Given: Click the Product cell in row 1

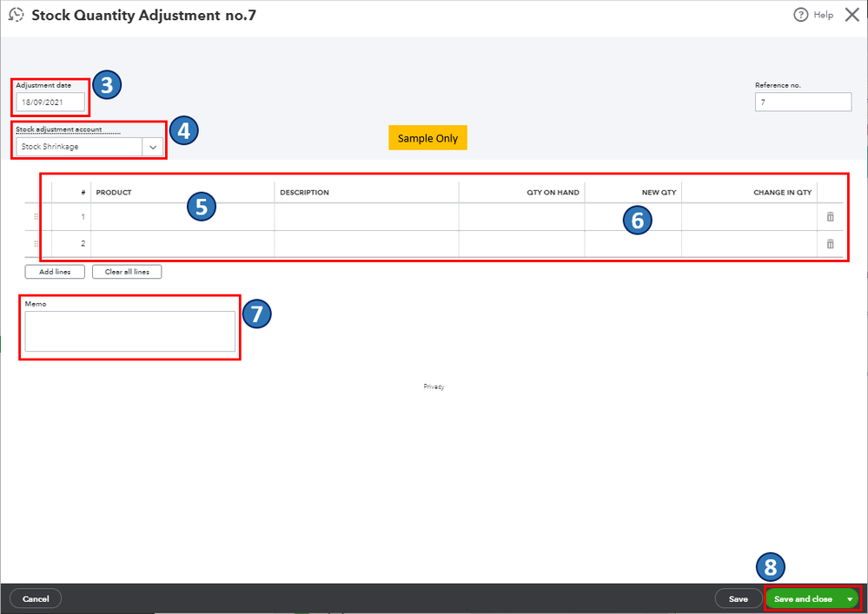Looking at the screenshot, I should point(182,217).
